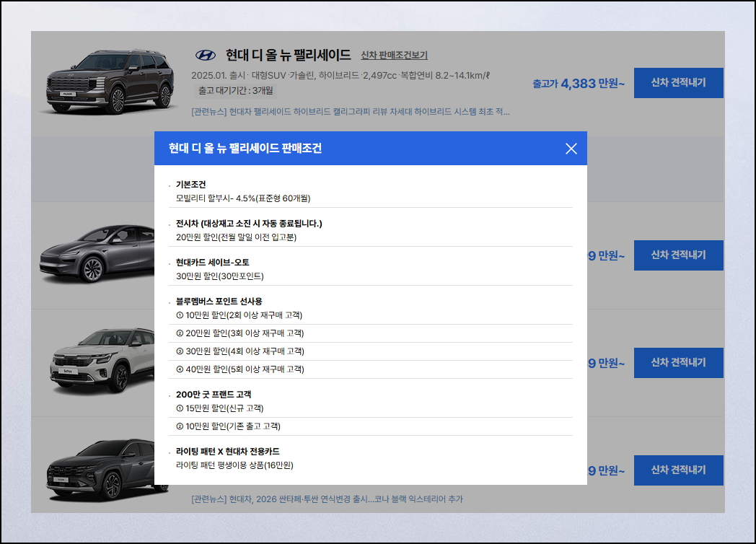The height and width of the screenshot is (544, 756).
Task: Click the 현대 디 올 뉴 팰리세이드 title
Action: click(289, 56)
